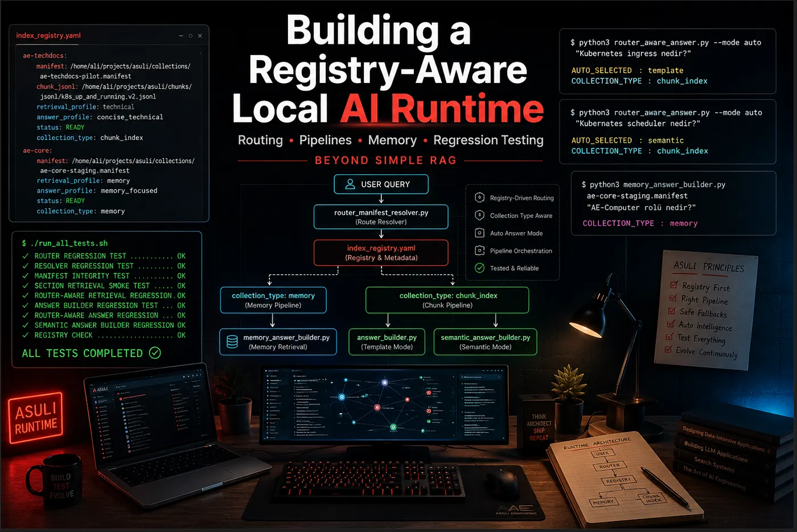797x532 pixels.
Task: Click the checkmark beside REGISTRY CHECK
Action: tap(26, 335)
